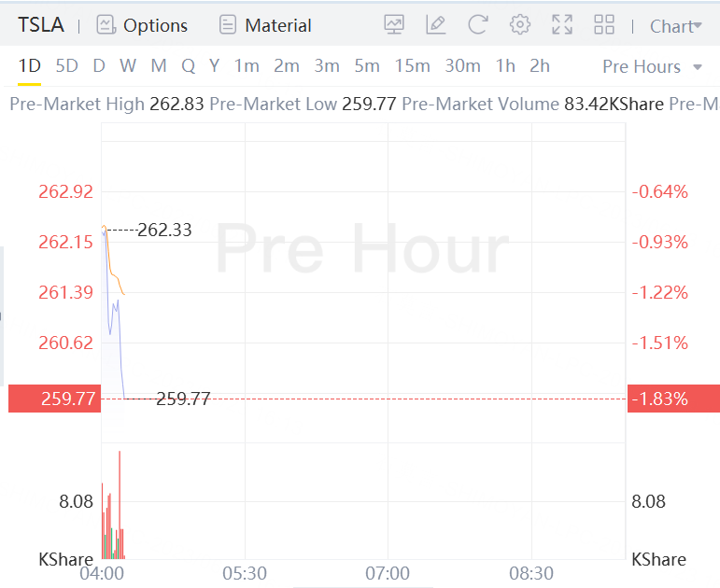Click the Options chart icon
Image resolution: width=720 pixels, height=588 pixels.
[106, 25]
